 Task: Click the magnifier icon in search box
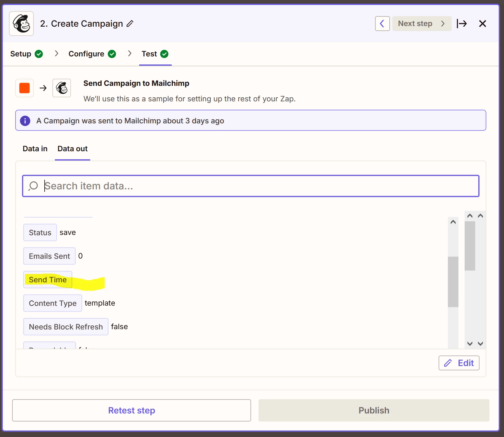(x=33, y=186)
